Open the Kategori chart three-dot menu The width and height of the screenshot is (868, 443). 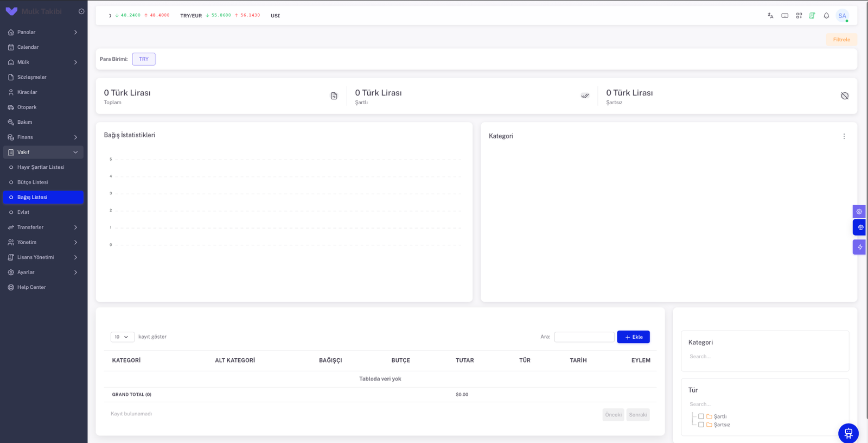(x=844, y=136)
